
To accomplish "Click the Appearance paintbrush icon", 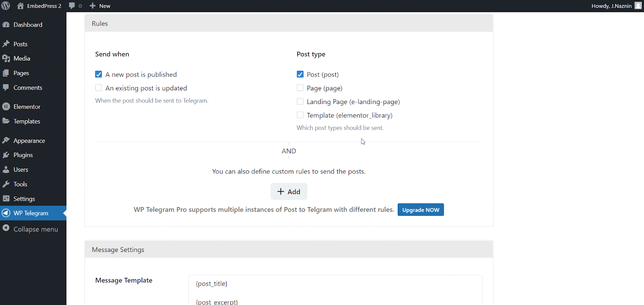I will (x=6, y=140).
